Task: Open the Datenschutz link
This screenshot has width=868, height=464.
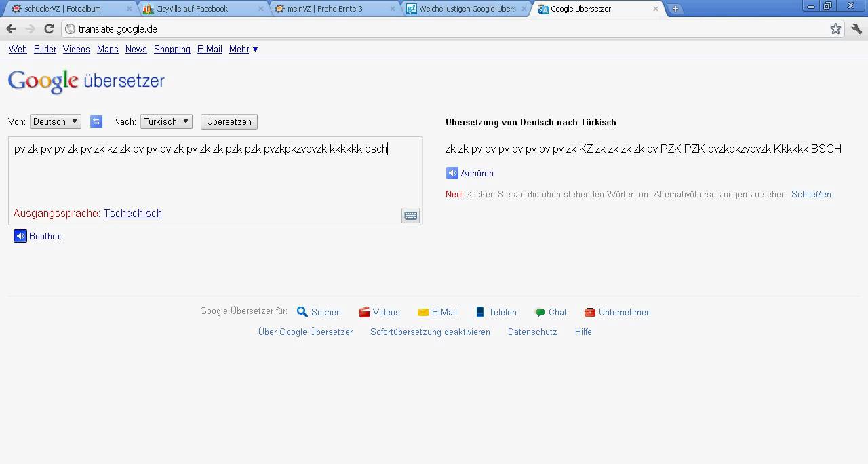Action: [x=532, y=332]
